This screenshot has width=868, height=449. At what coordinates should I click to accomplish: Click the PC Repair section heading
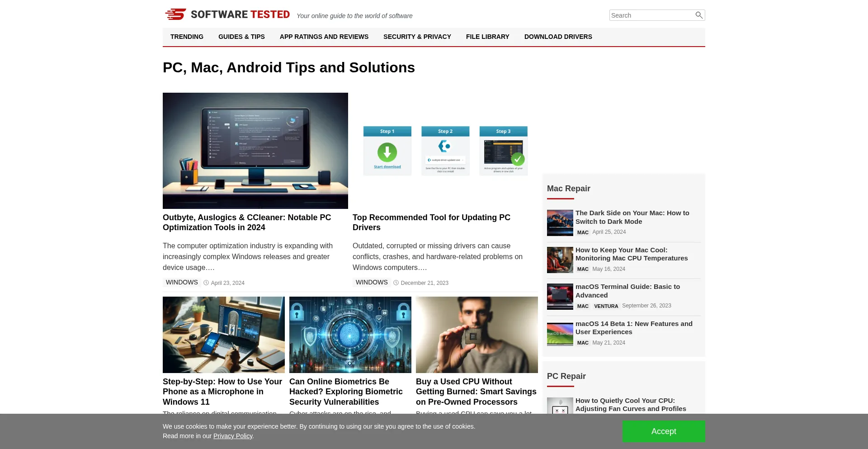point(566,376)
